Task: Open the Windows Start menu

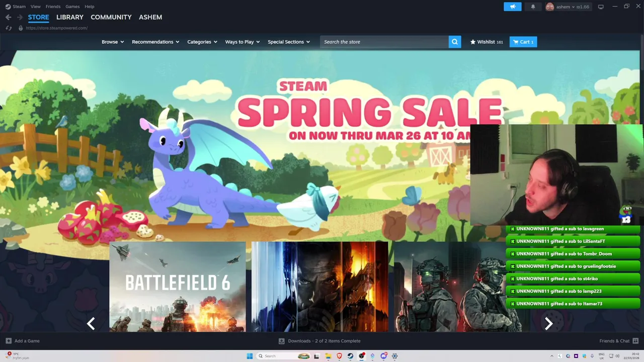Action: click(250, 356)
